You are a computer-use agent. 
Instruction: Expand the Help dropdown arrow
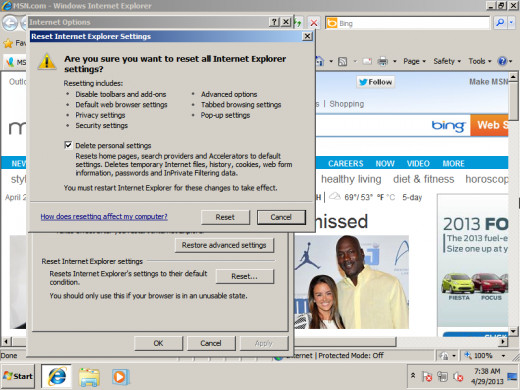[x=510, y=61]
